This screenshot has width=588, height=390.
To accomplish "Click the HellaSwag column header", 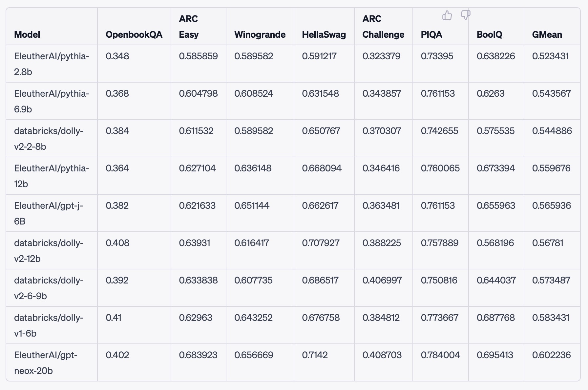I will pyautogui.click(x=324, y=34).
